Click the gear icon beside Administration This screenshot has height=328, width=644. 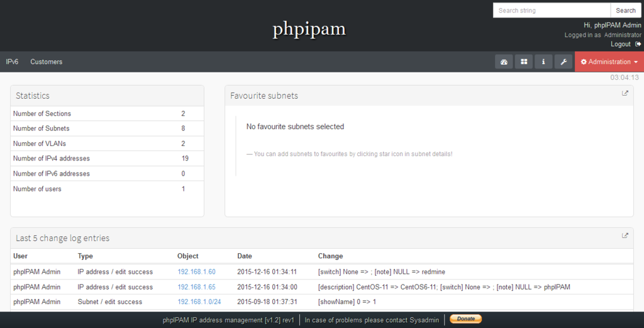(x=584, y=62)
